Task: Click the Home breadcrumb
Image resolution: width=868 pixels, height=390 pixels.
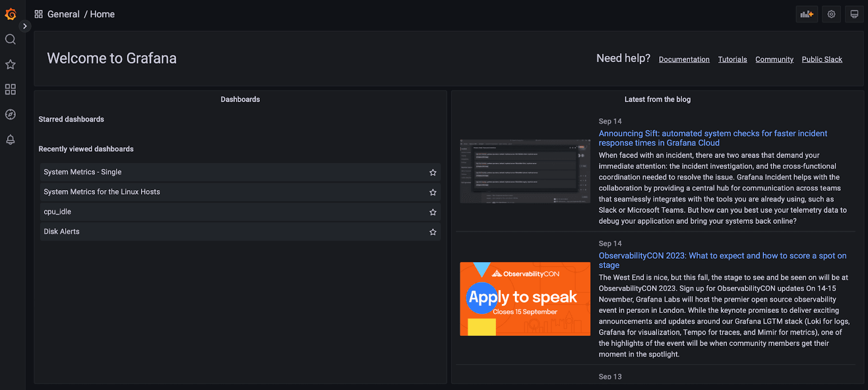Action: (103, 14)
